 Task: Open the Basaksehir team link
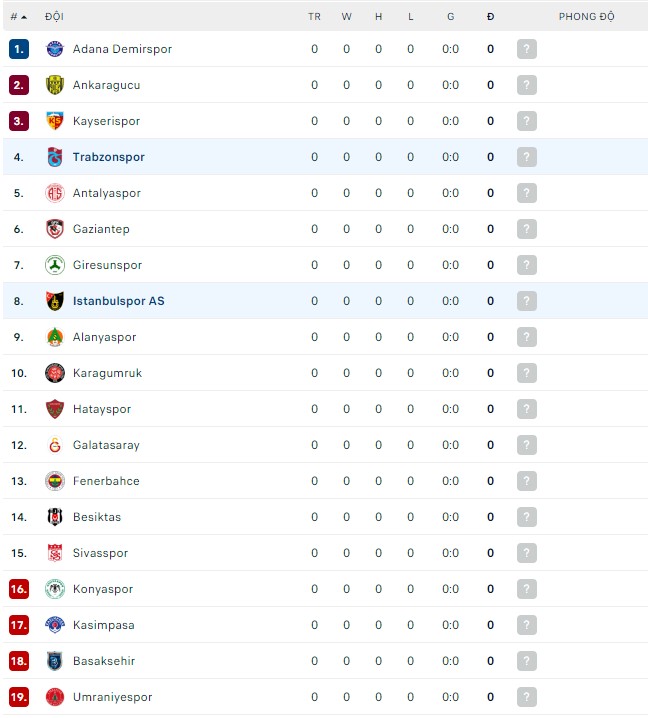104,661
